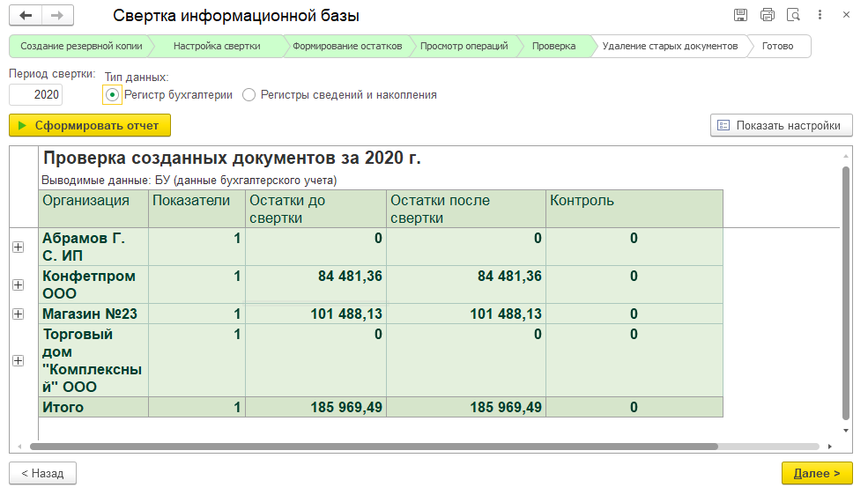Viewport: 868px width, 495px height.
Task: Switch to the Просмотр операций step
Action: [464, 46]
